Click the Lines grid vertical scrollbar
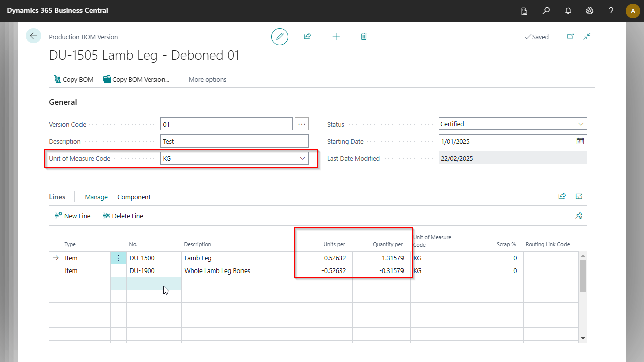 [x=583, y=276]
